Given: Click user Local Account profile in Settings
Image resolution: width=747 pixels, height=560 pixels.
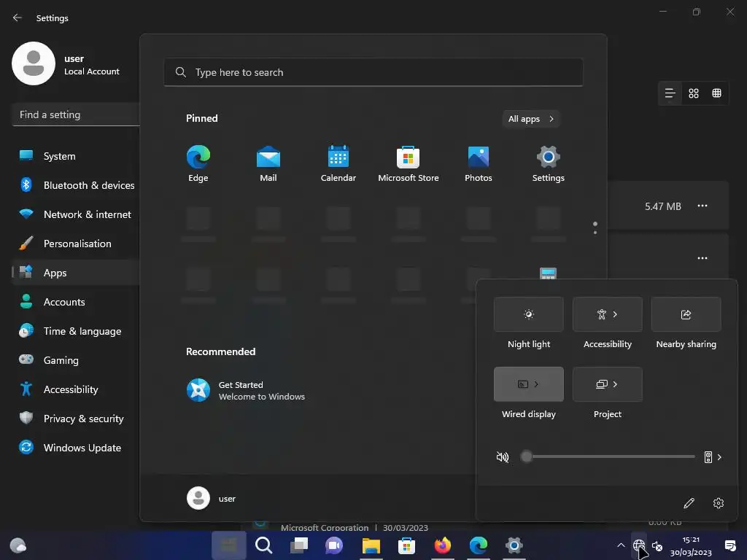Looking at the screenshot, I should pyautogui.click(x=66, y=64).
